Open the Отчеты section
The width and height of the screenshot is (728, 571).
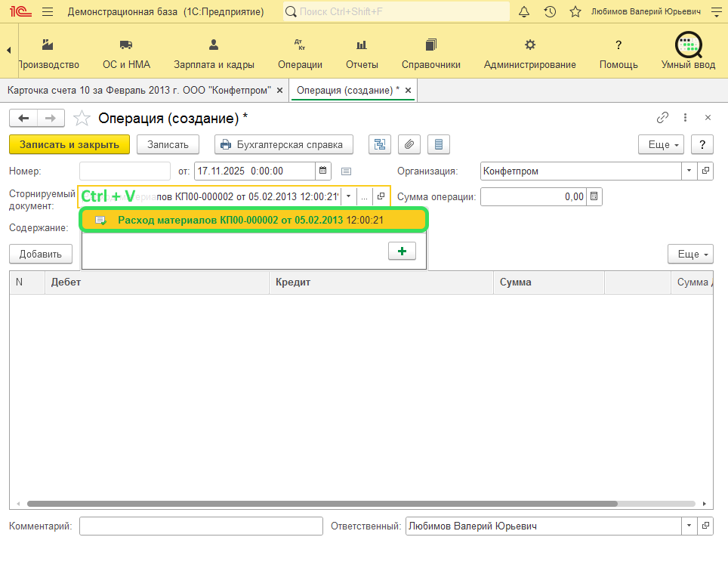coord(362,54)
